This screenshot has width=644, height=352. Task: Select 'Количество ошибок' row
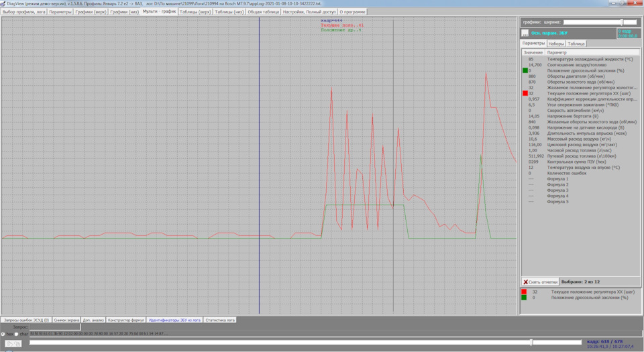click(581, 174)
